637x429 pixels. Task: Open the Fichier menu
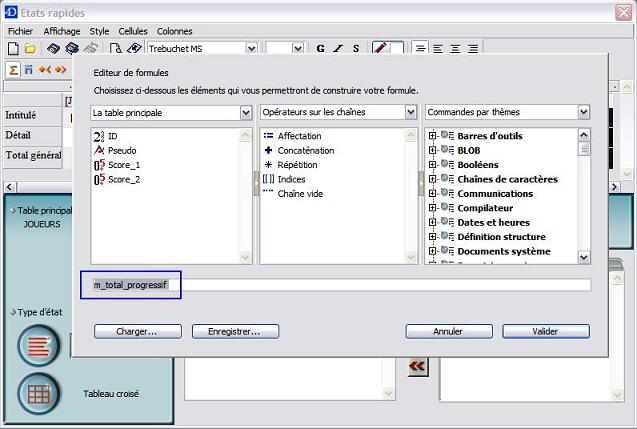pyautogui.click(x=21, y=31)
